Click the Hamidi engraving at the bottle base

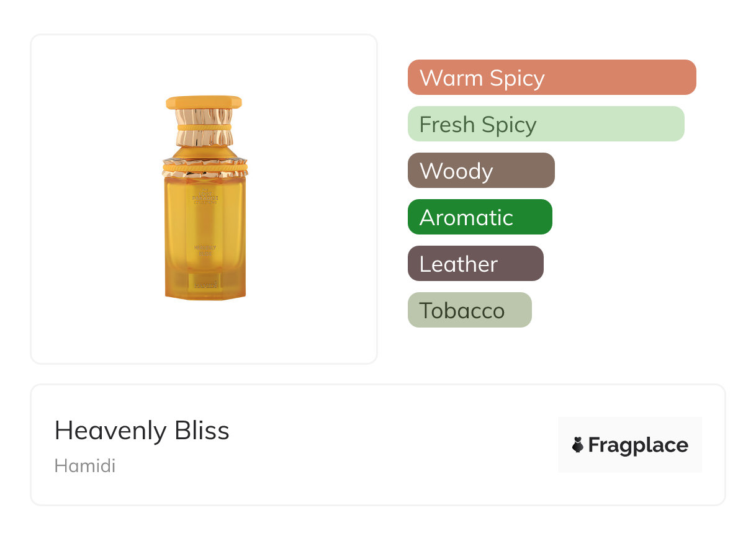(x=205, y=284)
